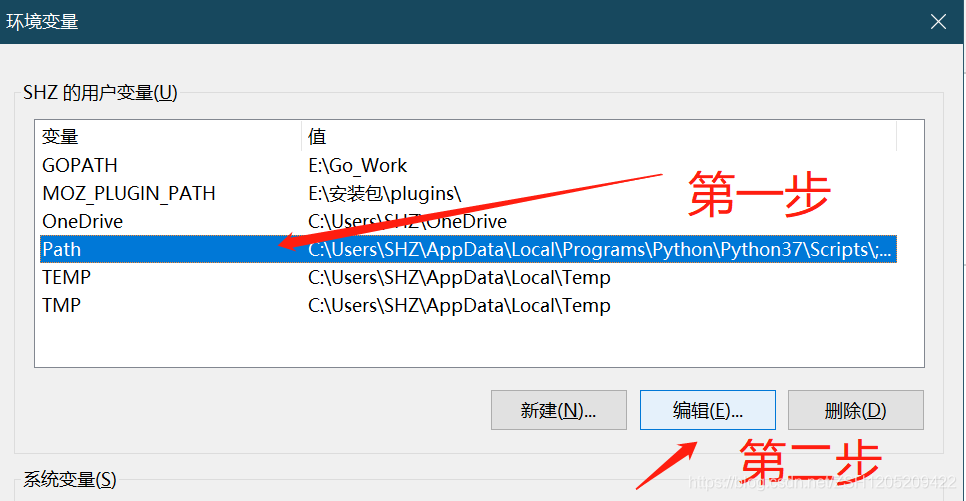Select the TMP variable name
Image resolution: width=966 pixels, height=501 pixels.
(62, 305)
